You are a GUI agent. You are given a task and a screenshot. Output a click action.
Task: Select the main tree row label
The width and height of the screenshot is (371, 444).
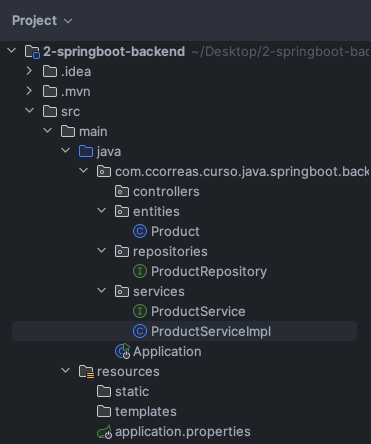(x=93, y=131)
